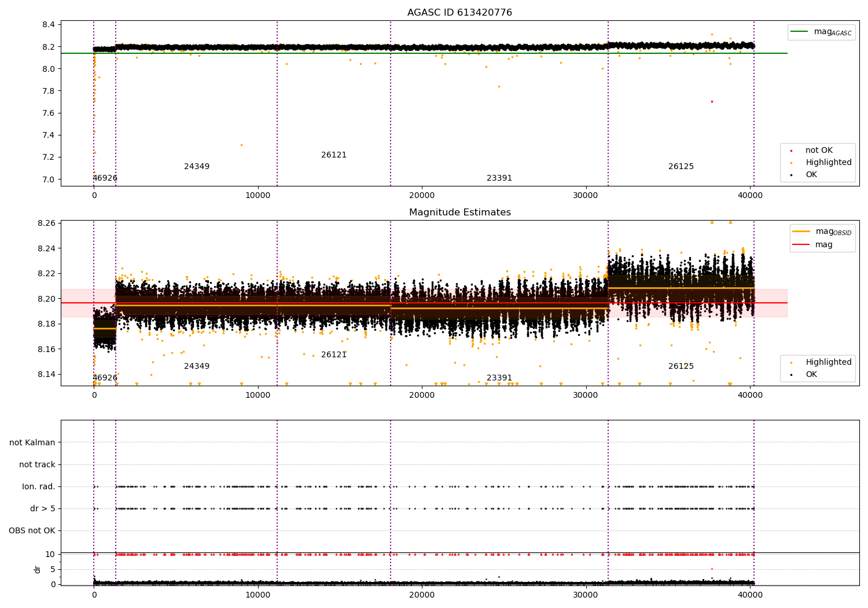Click OBSID label 26125 in Magnitude Estimates plot
The image size is (868, 608).
coord(681,367)
